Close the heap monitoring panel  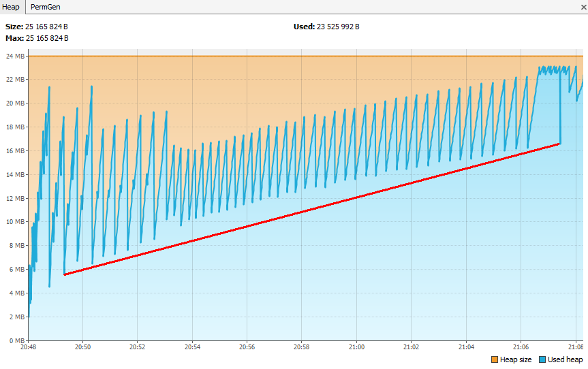coord(583,7)
